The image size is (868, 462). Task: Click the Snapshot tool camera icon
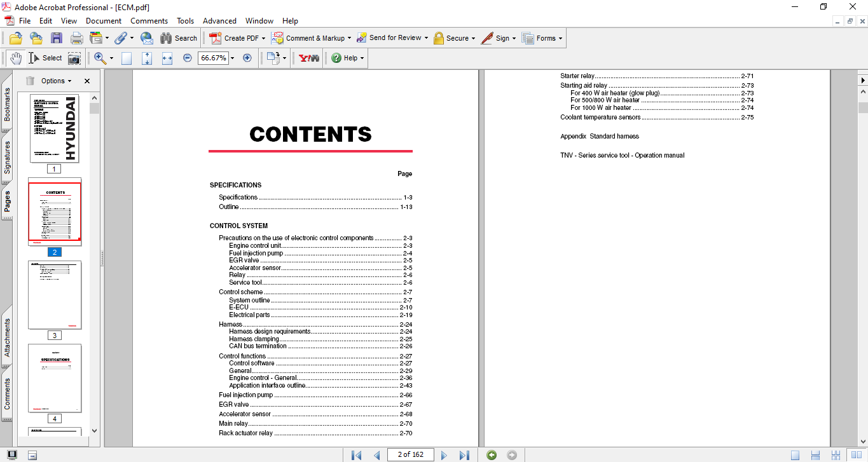[74, 58]
